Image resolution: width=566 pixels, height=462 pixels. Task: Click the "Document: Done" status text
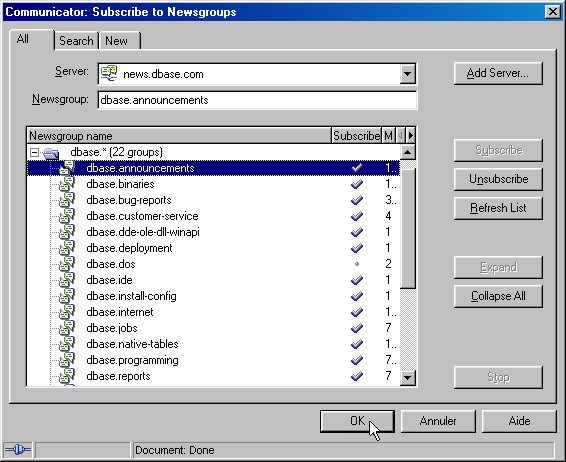175,450
